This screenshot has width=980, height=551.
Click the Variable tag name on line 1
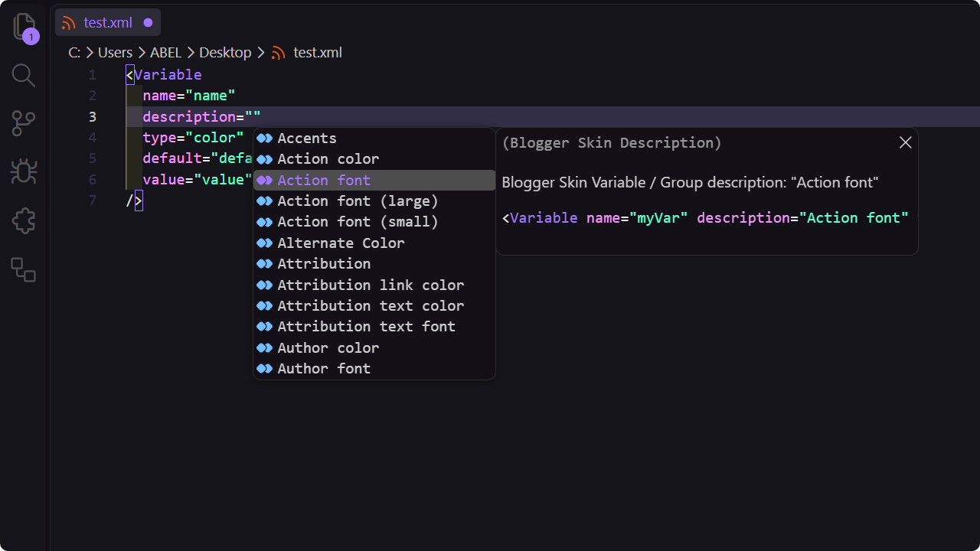click(168, 75)
